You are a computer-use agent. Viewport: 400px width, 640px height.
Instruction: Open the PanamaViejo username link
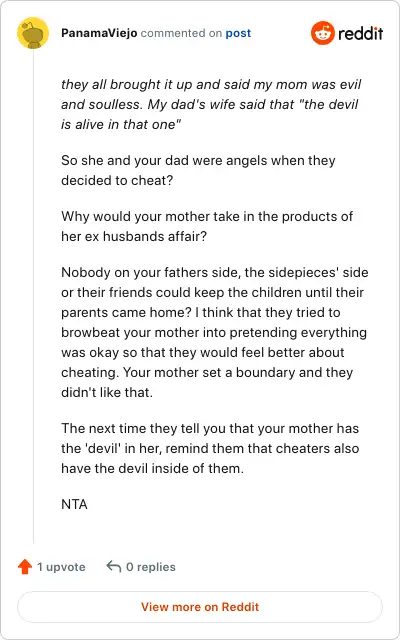(x=99, y=33)
